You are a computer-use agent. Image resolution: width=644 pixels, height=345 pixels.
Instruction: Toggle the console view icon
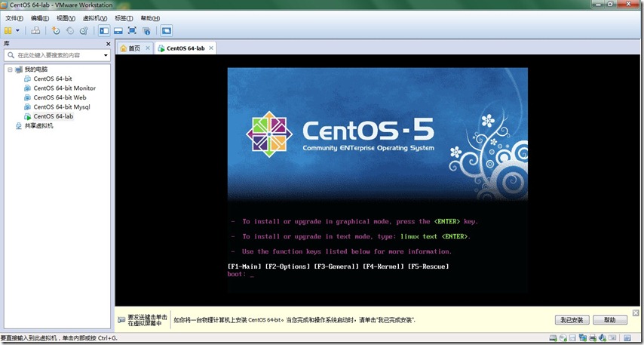pyautogui.click(x=167, y=30)
